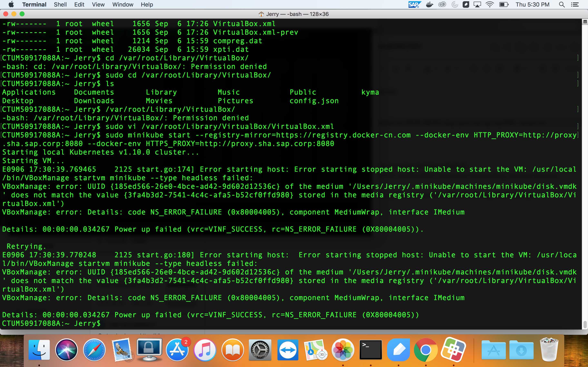Open the Trash in the Dock

pyautogui.click(x=549, y=350)
